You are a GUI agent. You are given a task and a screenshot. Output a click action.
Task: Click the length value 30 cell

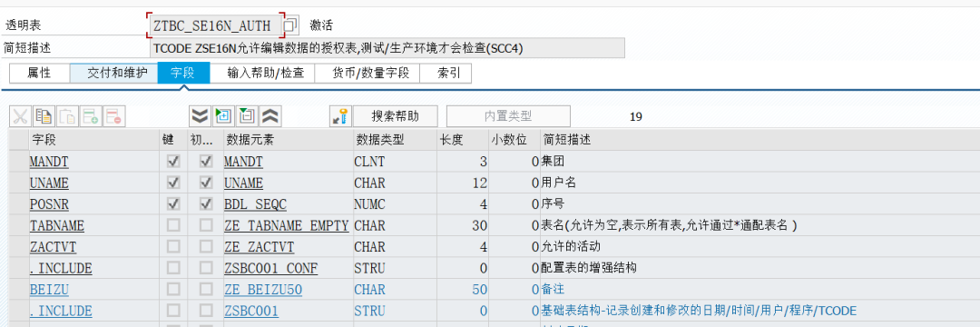click(463, 225)
